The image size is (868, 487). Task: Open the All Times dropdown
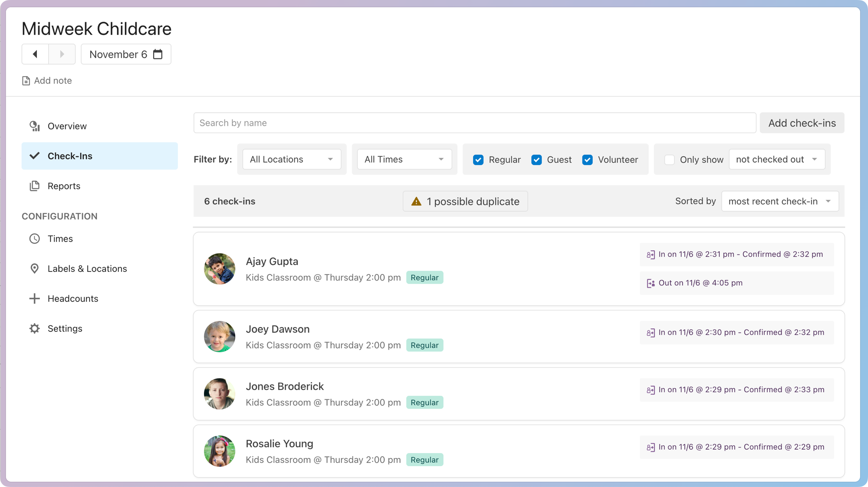[404, 159]
